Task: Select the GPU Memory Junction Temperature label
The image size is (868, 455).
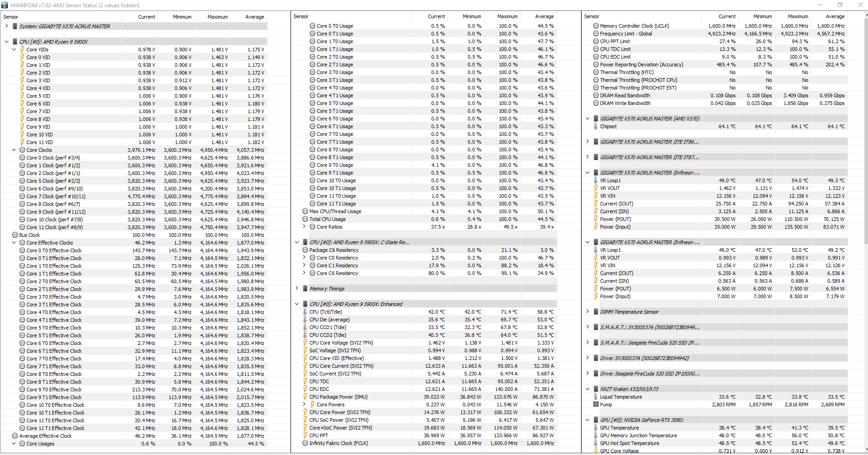Action: [638, 435]
